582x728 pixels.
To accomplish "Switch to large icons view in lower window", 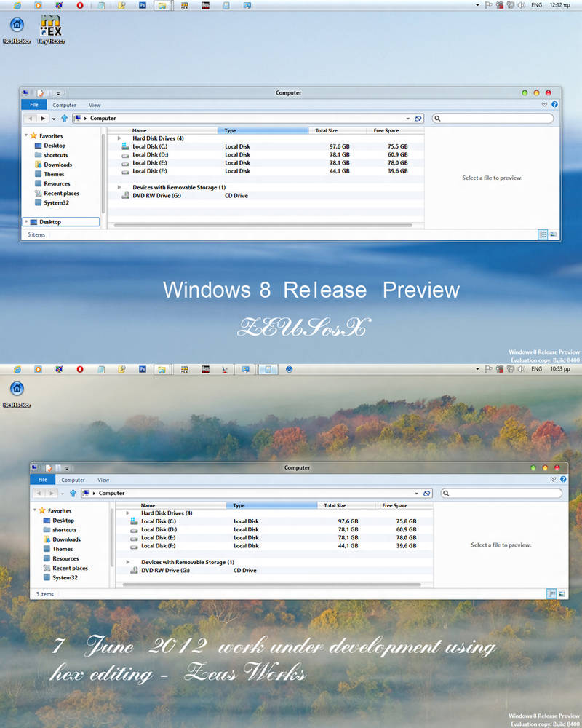I will (562, 594).
